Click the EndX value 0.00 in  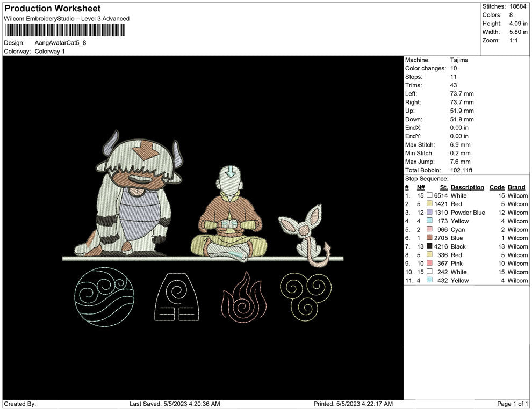pyautogui.click(x=459, y=128)
